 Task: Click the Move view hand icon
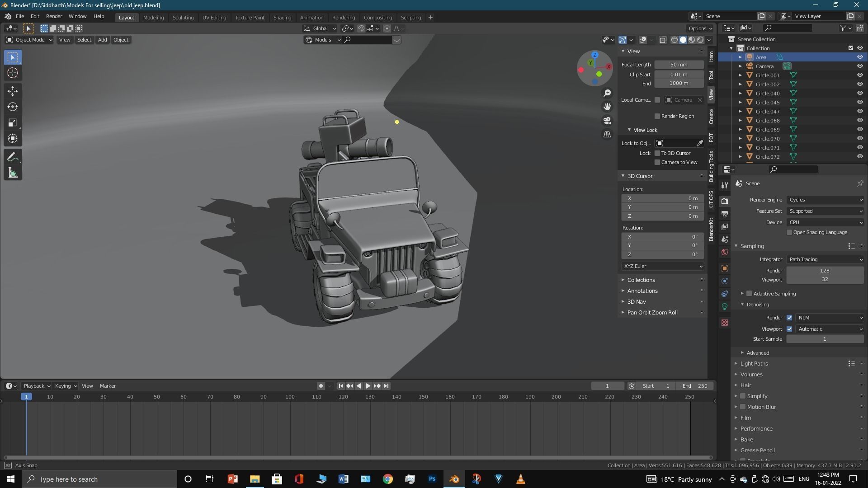coord(607,107)
